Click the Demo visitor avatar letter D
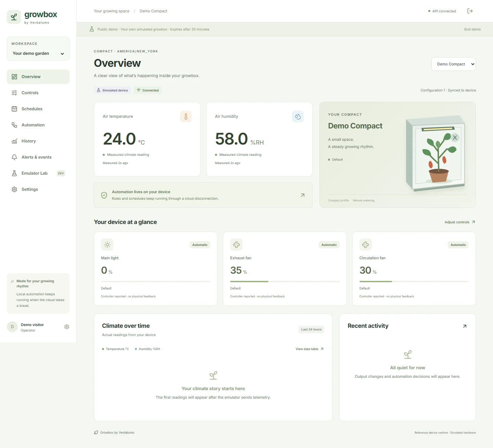 click(x=12, y=327)
